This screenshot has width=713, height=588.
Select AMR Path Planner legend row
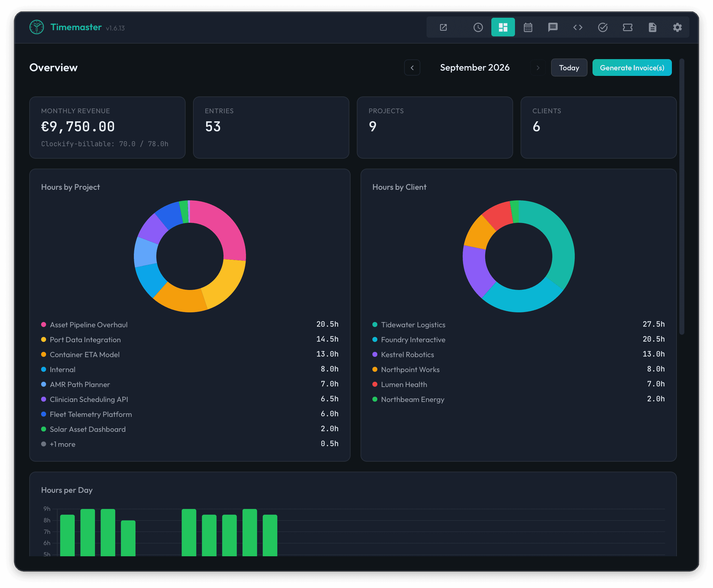point(190,384)
